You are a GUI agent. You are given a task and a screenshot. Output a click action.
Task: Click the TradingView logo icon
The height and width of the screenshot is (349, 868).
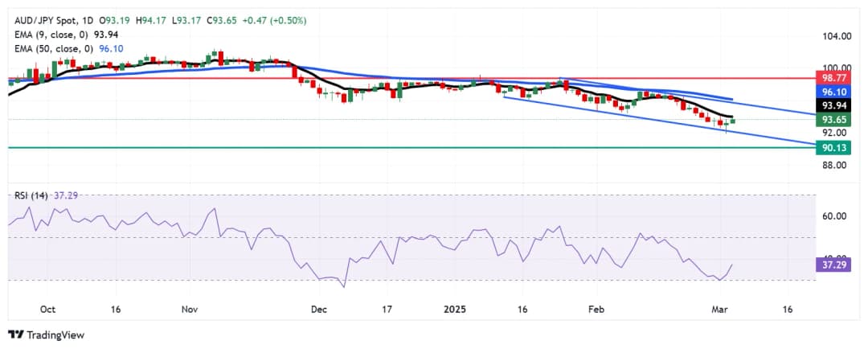(x=15, y=335)
